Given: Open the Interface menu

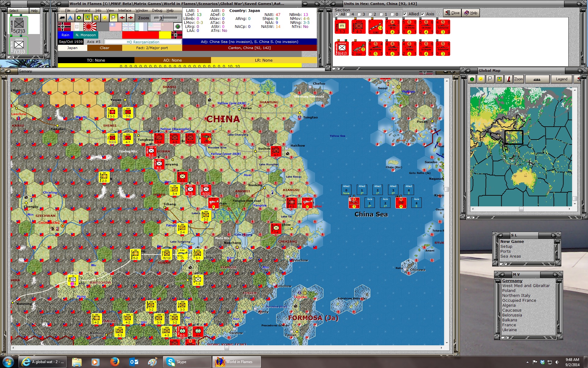Looking at the screenshot, I should click(124, 10).
